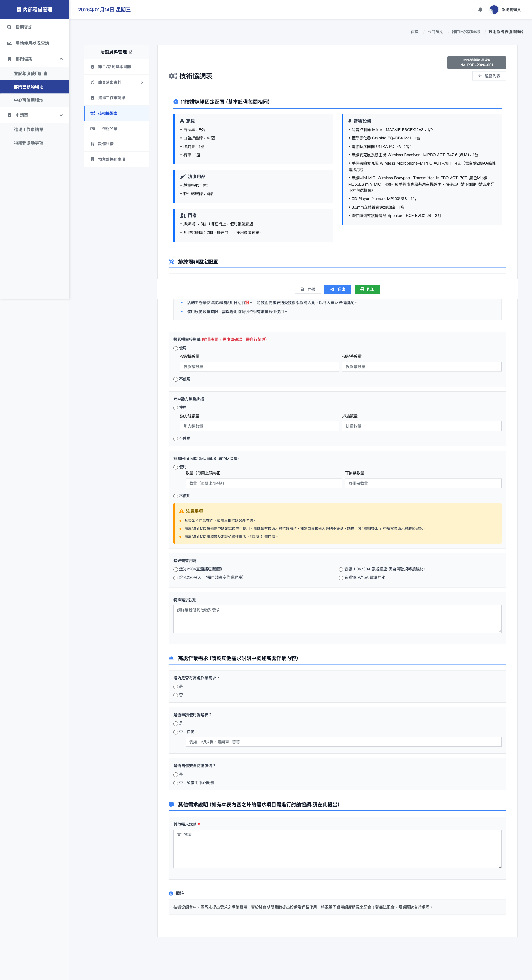Click the green 列印 print button
This screenshot has width=532, height=980.
[367, 290]
